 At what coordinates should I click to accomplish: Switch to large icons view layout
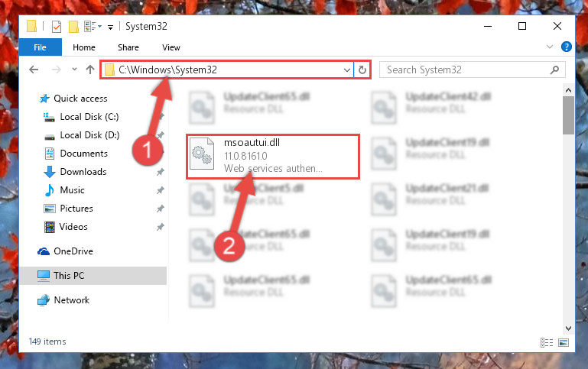[564, 342]
